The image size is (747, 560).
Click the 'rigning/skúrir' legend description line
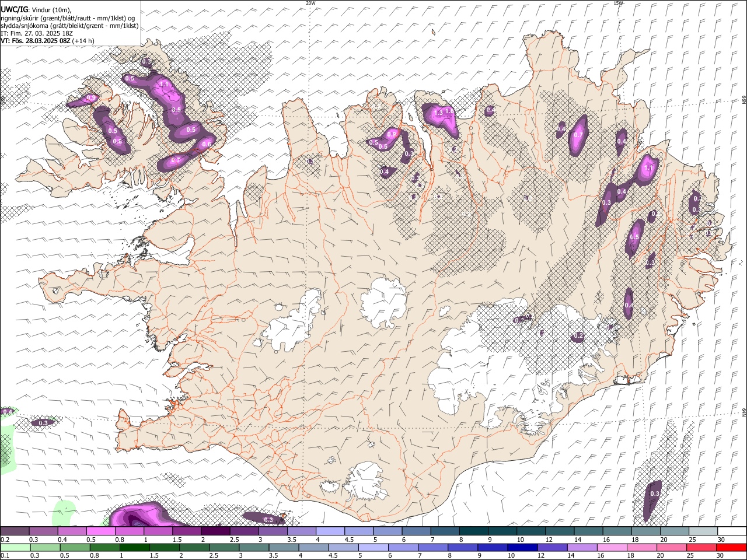68,17
